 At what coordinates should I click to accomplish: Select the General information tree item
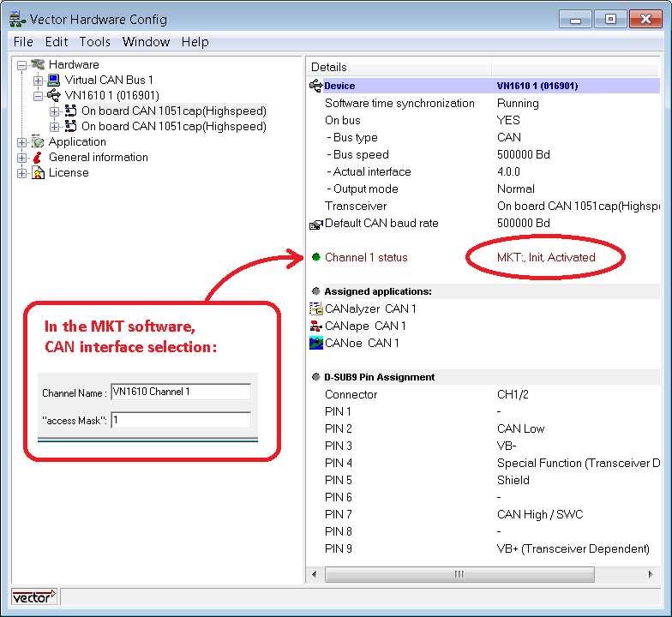[x=98, y=158]
